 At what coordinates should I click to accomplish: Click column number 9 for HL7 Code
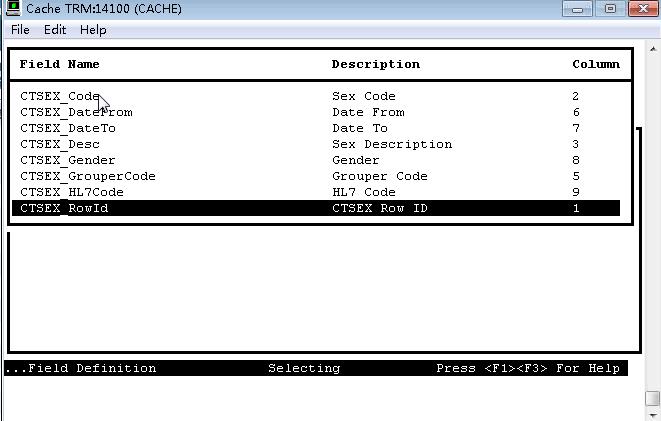(x=576, y=192)
